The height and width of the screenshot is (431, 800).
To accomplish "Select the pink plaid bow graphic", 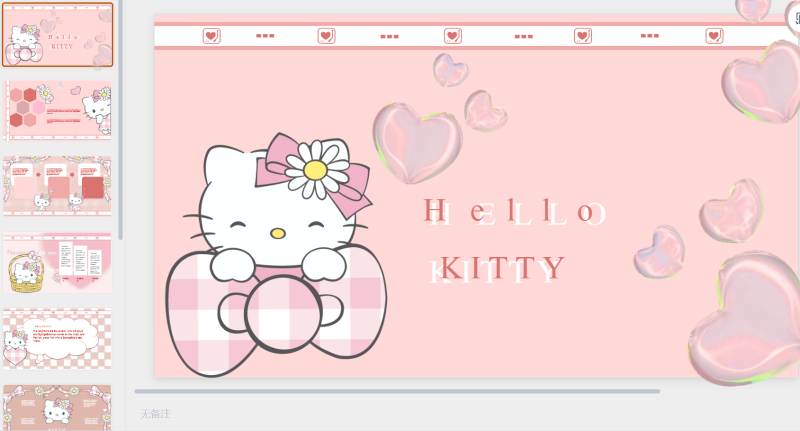I will [x=276, y=311].
